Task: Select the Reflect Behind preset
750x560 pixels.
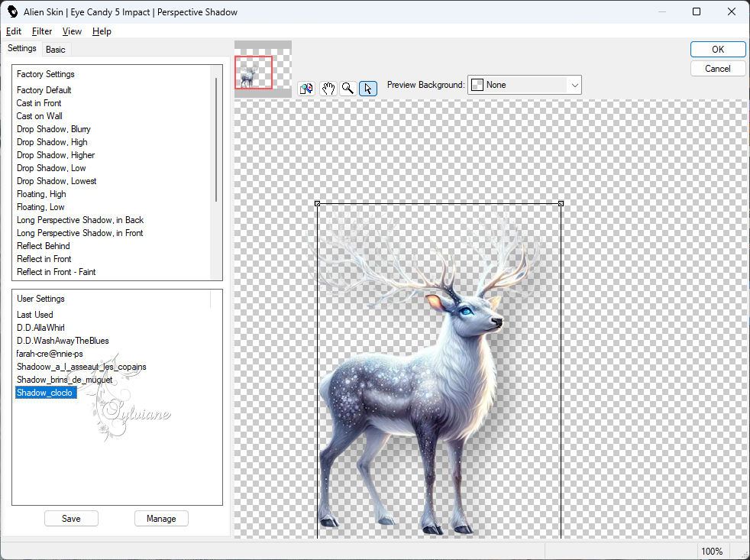Action: 43,245
